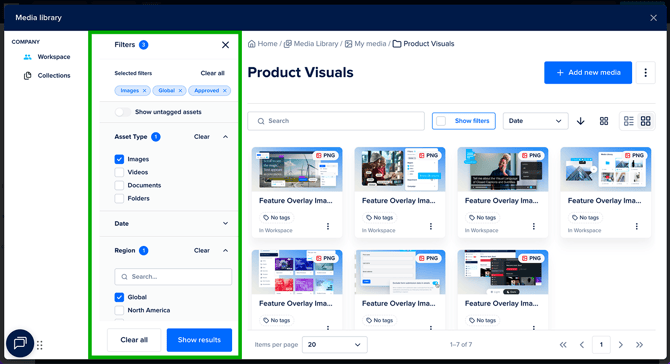Check the Folders asset type checkbox

pyautogui.click(x=119, y=198)
